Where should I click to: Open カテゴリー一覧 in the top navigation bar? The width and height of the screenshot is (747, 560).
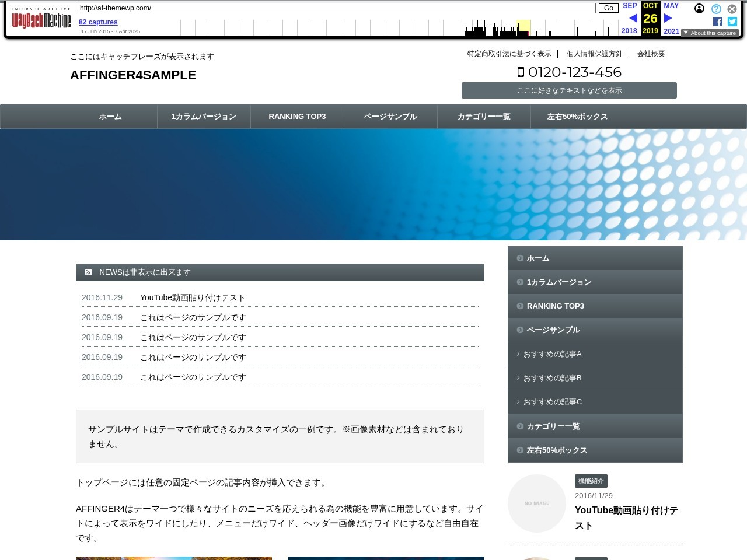click(x=484, y=117)
